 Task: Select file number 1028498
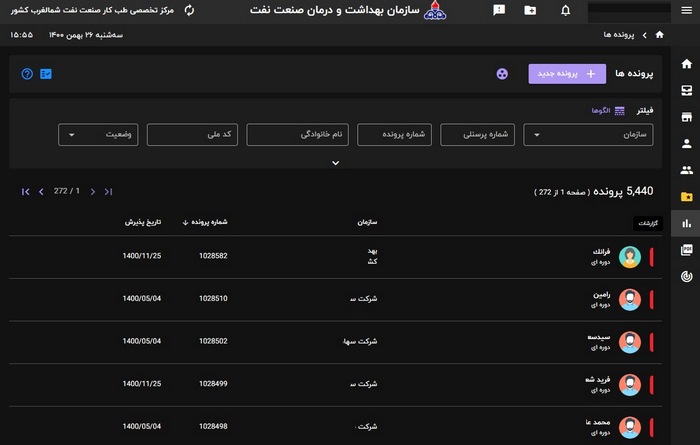pos(213,426)
